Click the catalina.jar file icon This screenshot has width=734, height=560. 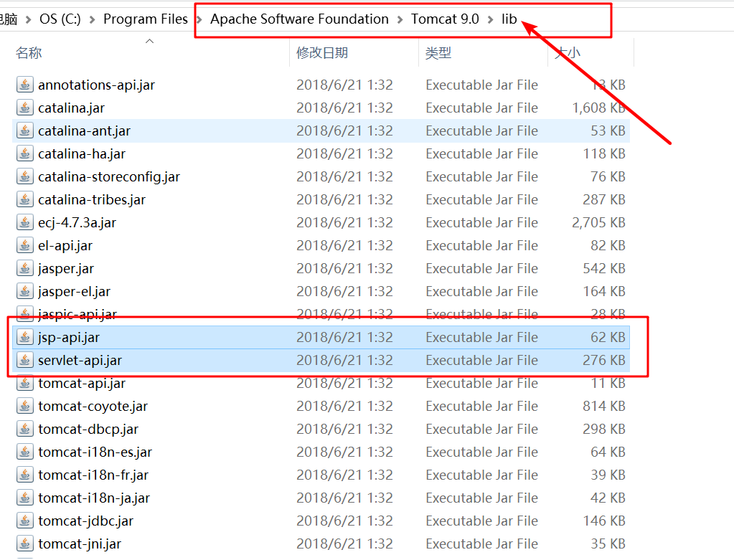25,108
